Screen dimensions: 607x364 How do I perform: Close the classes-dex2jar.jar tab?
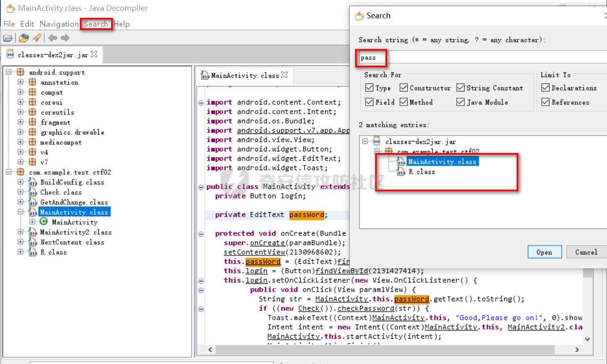click(94, 54)
